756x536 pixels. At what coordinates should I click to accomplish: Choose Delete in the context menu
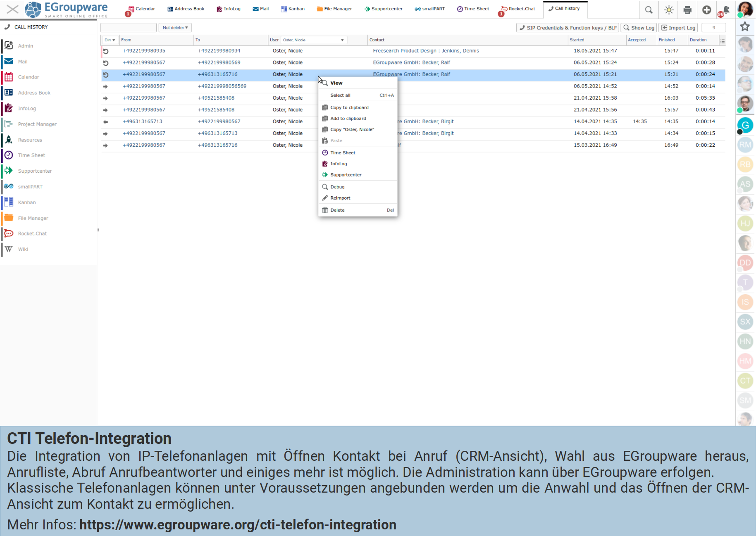[x=337, y=210]
